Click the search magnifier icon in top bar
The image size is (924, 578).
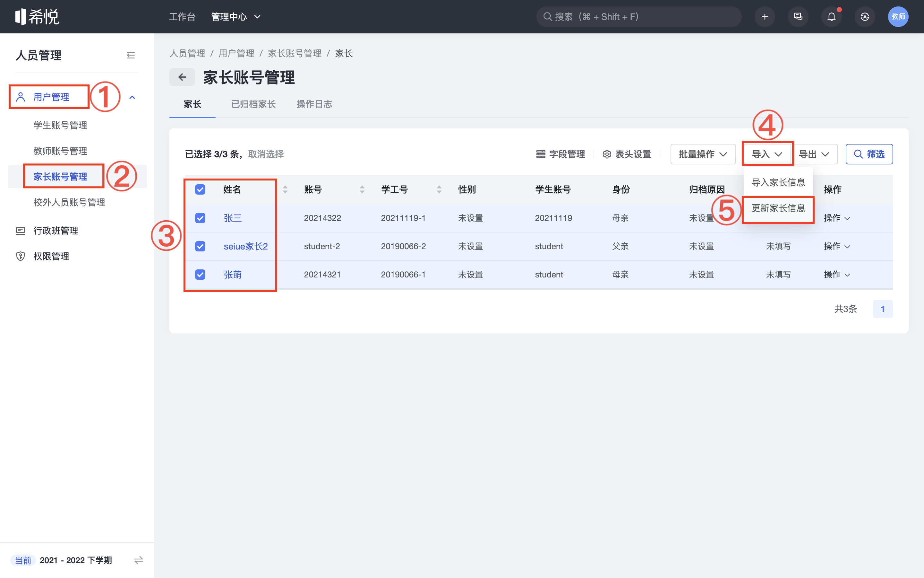tap(548, 16)
